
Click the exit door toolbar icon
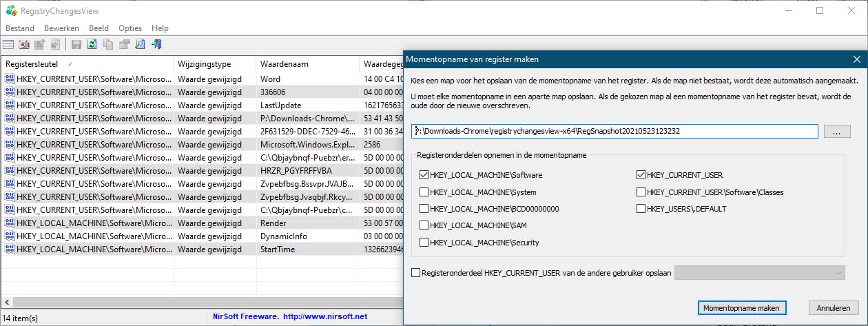coord(156,45)
